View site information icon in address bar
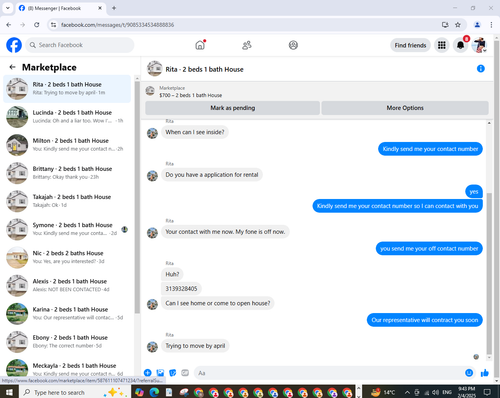This screenshot has height=398, width=500. 53,25
